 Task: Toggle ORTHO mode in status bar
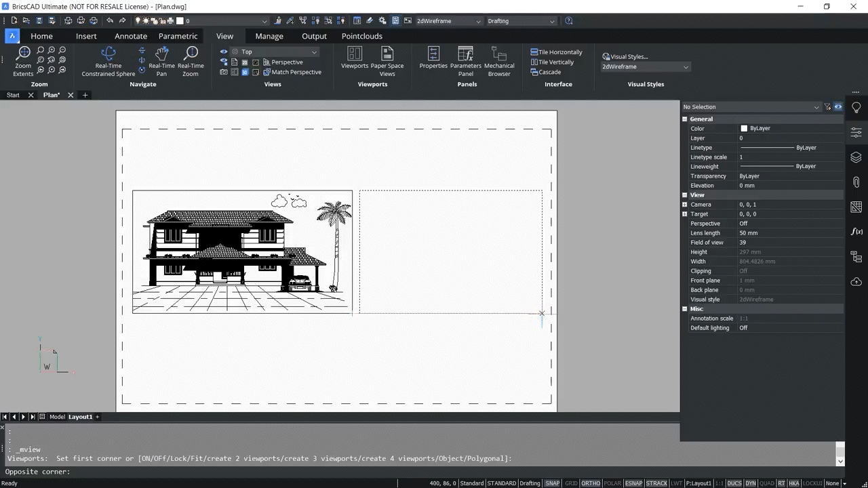[x=591, y=483]
